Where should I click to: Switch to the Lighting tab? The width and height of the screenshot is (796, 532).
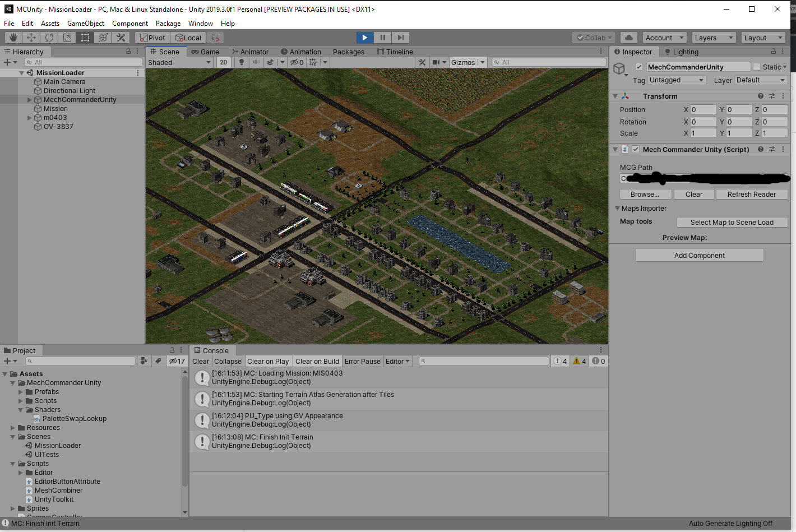pyautogui.click(x=681, y=52)
